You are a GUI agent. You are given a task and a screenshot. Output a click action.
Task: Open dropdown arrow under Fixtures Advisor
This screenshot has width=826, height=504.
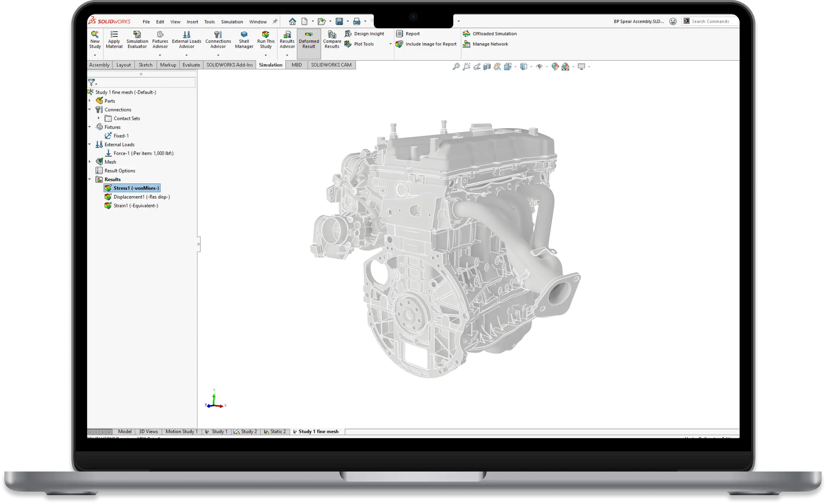(160, 55)
